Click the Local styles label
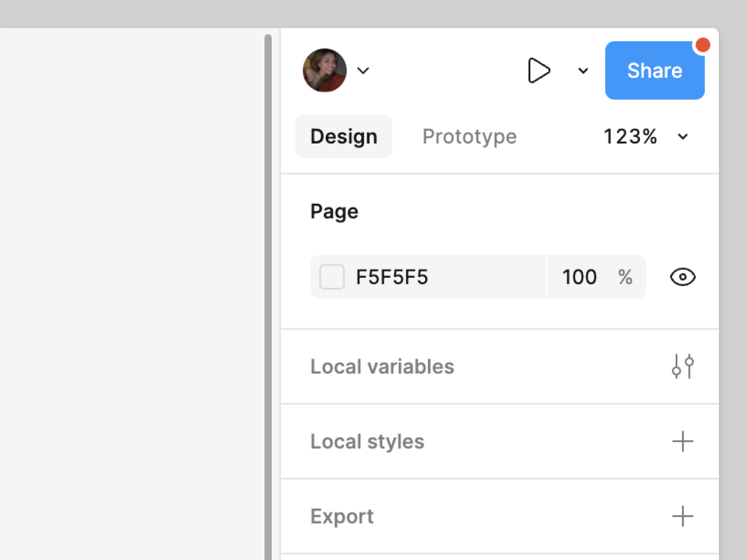 (367, 441)
